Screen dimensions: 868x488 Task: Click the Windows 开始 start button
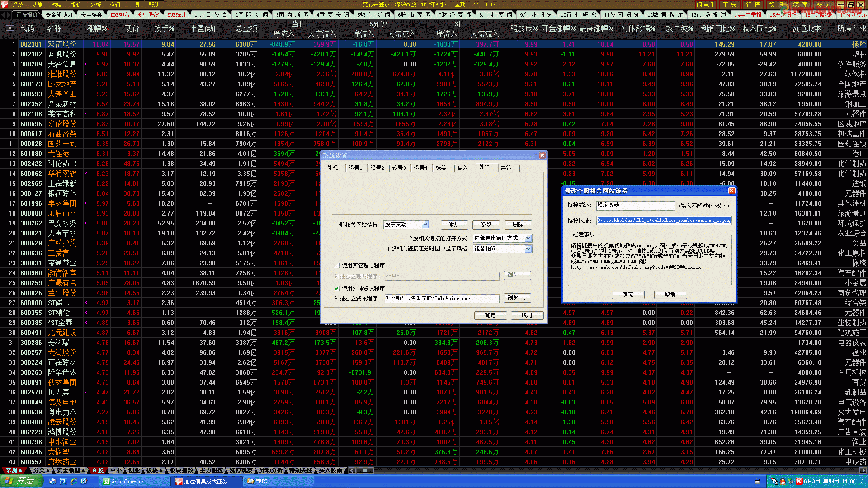coord(21,481)
